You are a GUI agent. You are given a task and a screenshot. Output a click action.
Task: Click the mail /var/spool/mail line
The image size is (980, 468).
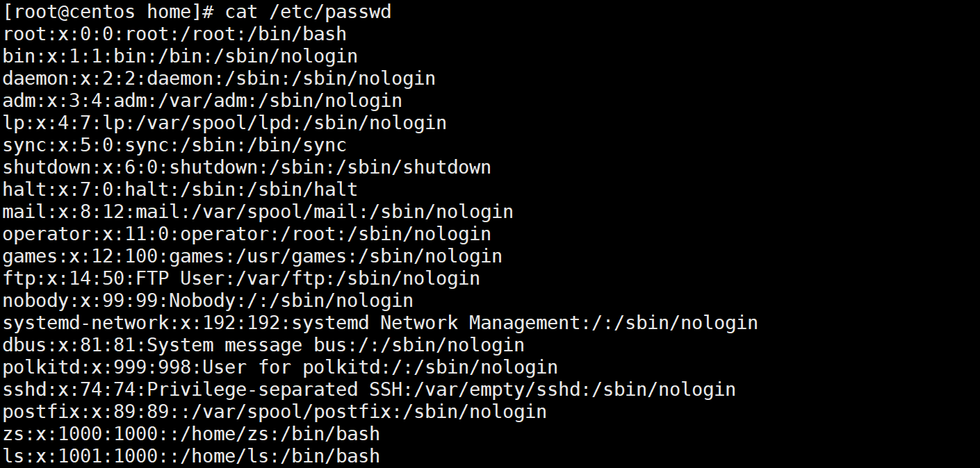tap(258, 212)
